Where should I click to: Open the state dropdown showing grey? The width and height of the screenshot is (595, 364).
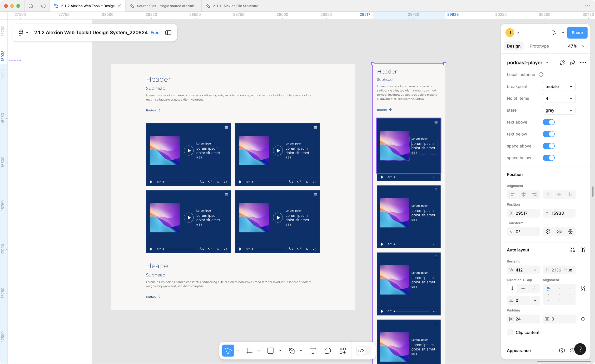pos(559,110)
